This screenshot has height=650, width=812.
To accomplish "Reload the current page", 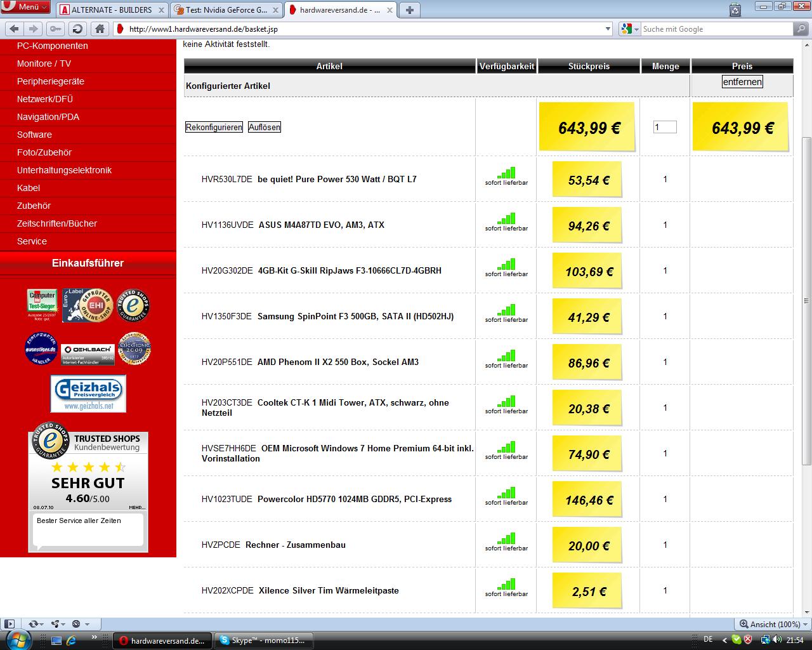I will coord(77,29).
